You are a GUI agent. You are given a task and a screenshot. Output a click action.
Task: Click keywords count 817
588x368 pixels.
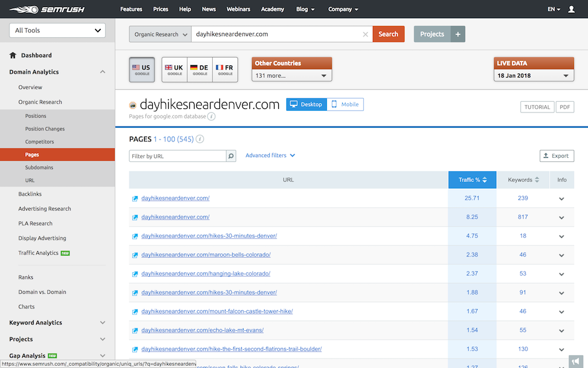(x=523, y=217)
